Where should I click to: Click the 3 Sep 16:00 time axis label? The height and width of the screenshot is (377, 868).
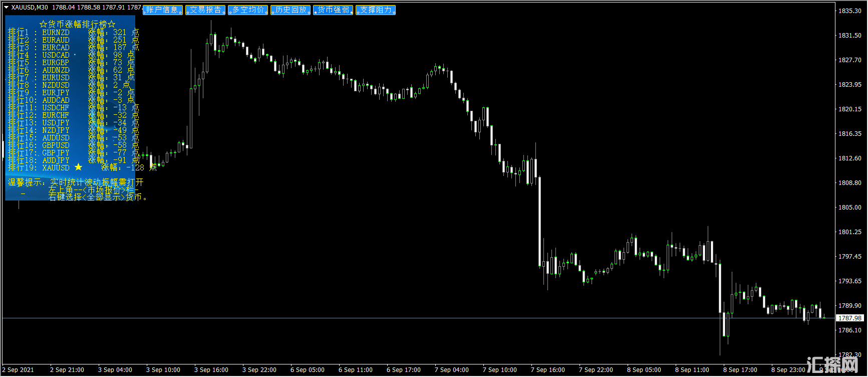211,370
